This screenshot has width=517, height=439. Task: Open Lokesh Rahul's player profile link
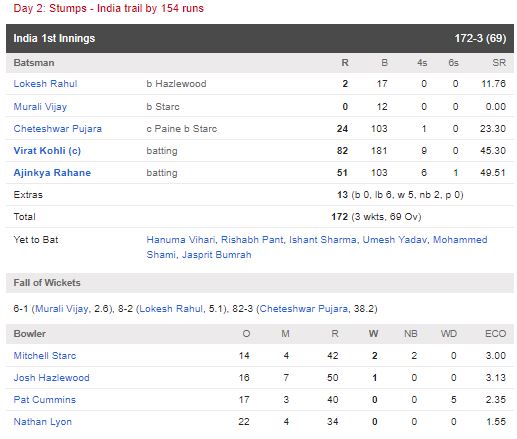coord(45,84)
